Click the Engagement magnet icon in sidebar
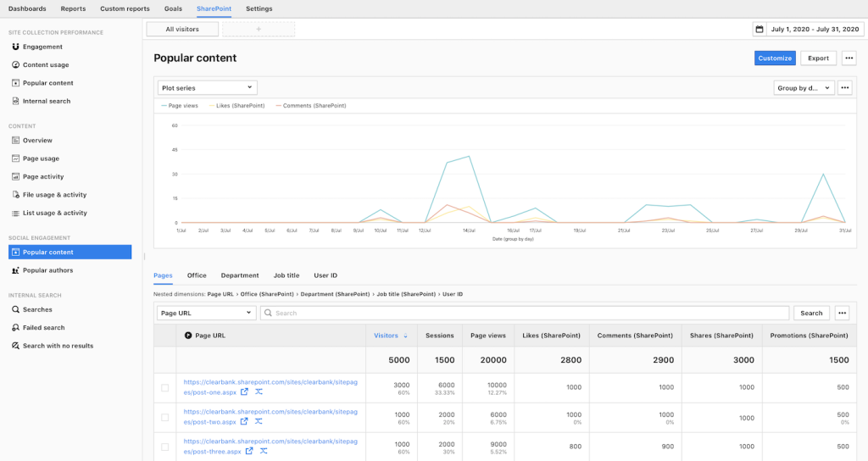Image resolution: width=868 pixels, height=461 pixels. pyautogui.click(x=15, y=47)
